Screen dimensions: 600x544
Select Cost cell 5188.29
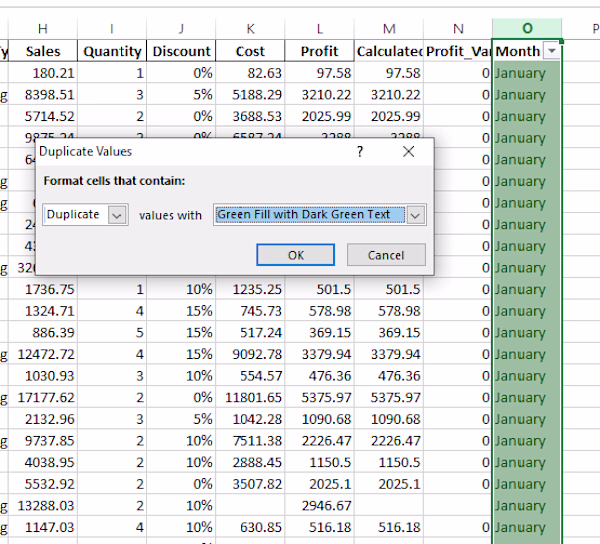(250, 94)
